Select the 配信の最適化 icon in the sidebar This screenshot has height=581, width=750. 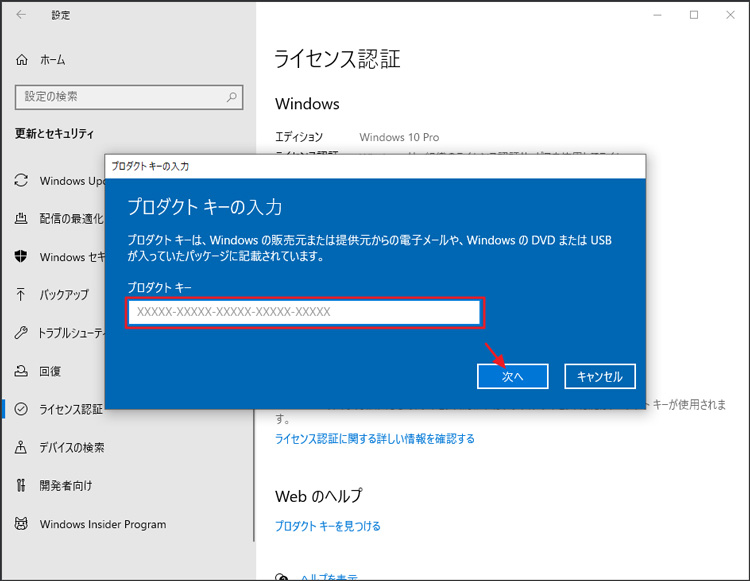point(21,219)
